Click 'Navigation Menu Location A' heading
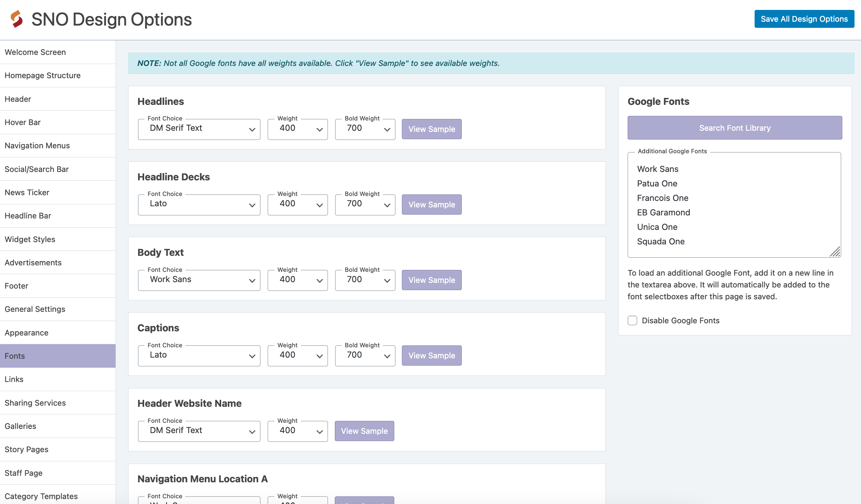Viewport: 861px width, 504px height. pyautogui.click(x=202, y=479)
